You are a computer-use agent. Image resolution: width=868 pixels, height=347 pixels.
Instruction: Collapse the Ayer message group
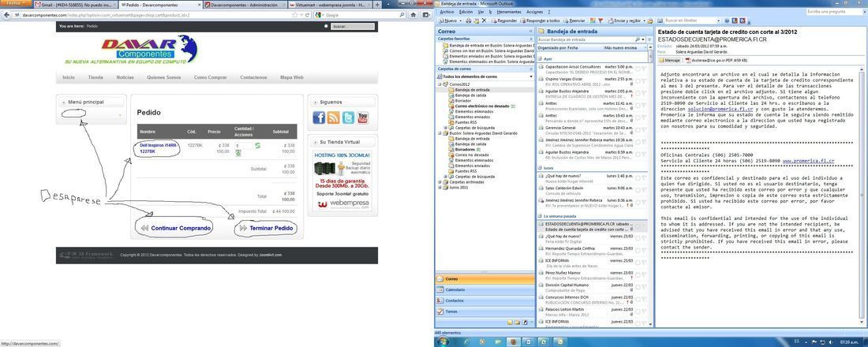tap(541, 58)
